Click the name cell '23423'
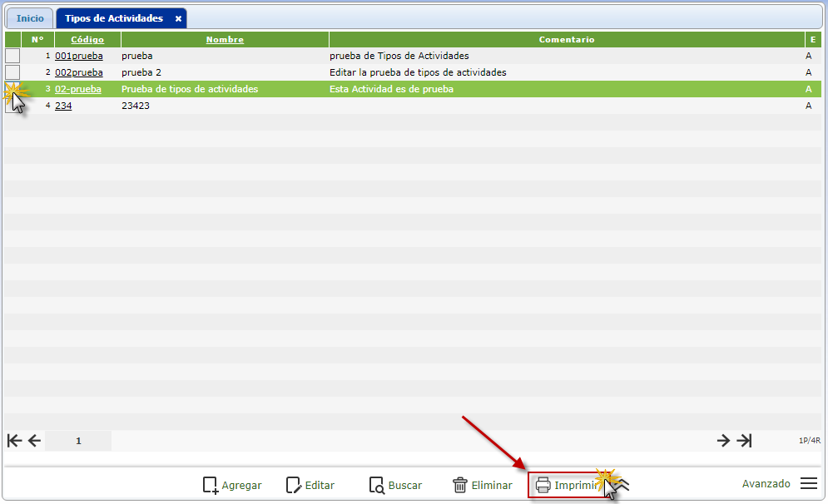 [x=135, y=106]
